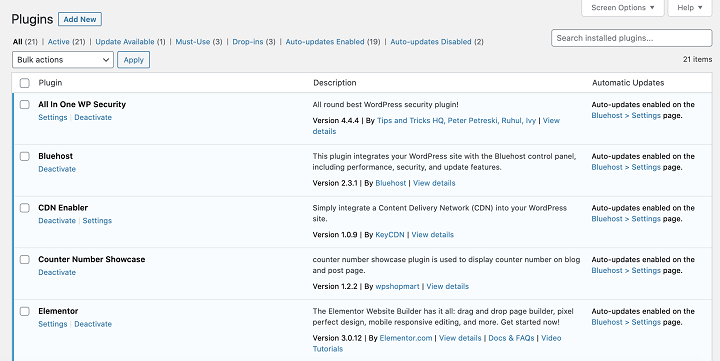Filter by Auto-updates Disabled
The image size is (720, 361).
(x=431, y=42)
